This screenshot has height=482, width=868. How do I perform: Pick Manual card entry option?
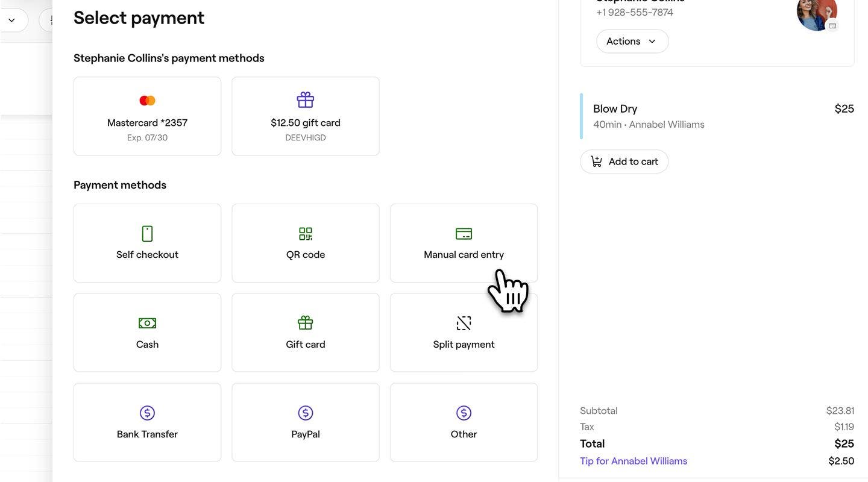click(x=464, y=243)
